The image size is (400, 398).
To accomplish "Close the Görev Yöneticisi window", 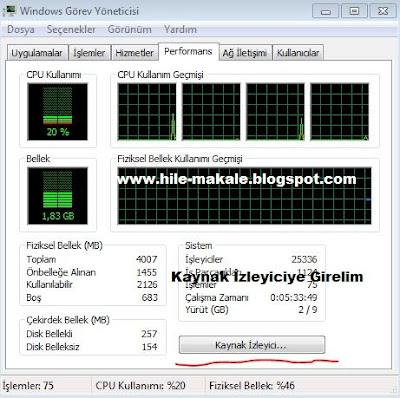I will 383,11.
